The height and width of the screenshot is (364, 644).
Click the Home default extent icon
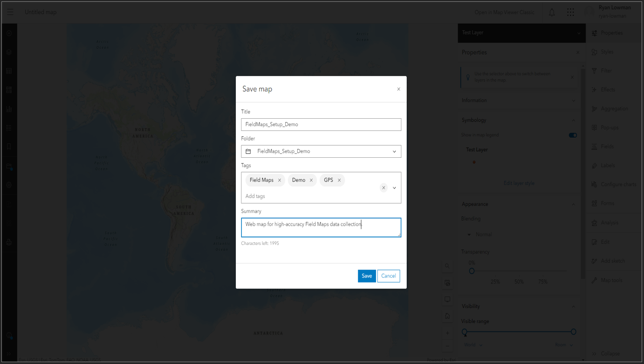pos(447,316)
